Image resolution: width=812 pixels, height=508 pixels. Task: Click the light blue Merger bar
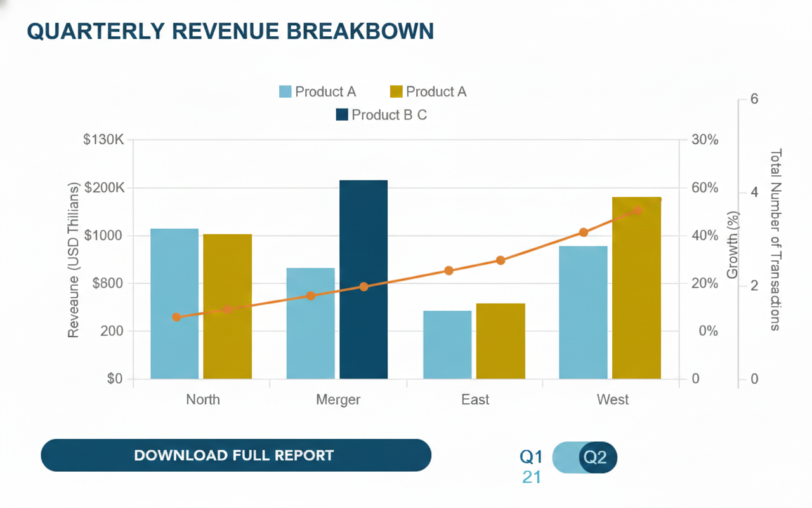click(x=310, y=323)
